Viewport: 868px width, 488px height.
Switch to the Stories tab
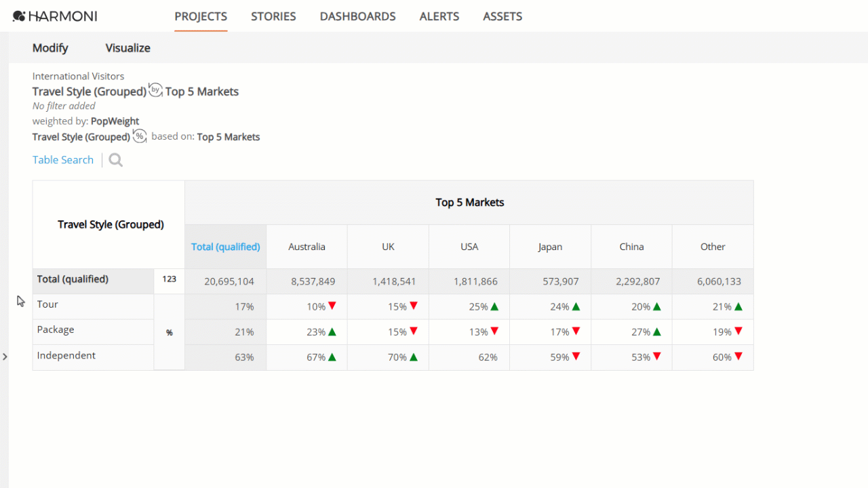(x=273, y=16)
